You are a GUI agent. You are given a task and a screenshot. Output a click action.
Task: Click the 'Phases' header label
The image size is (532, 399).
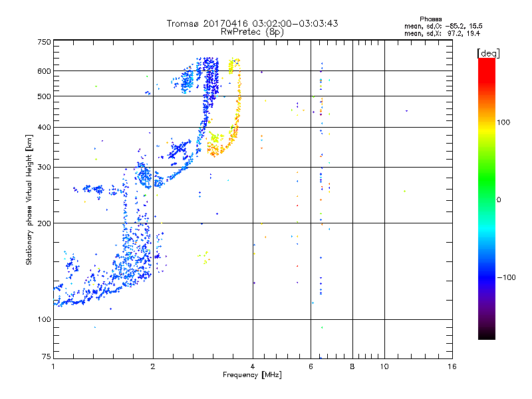(x=430, y=19)
